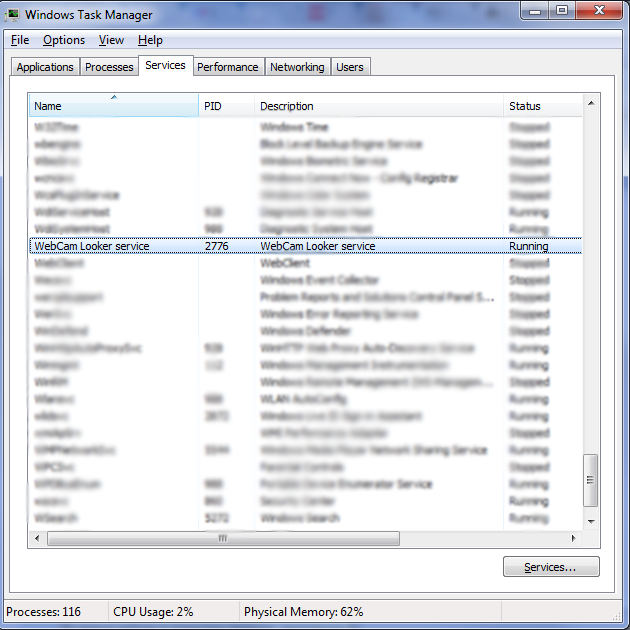Click CPU Usage: 2% in status bar
Screen dimensions: 630x630
point(153,612)
